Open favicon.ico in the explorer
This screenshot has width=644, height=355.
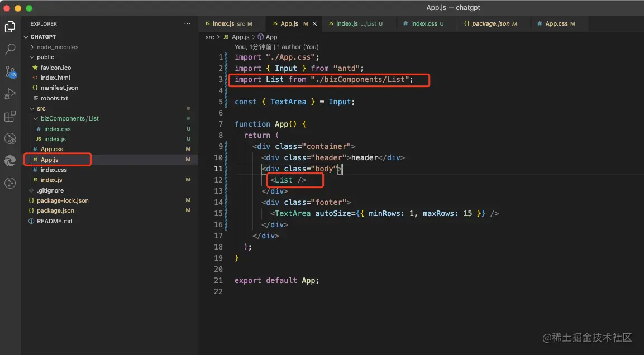(x=56, y=68)
